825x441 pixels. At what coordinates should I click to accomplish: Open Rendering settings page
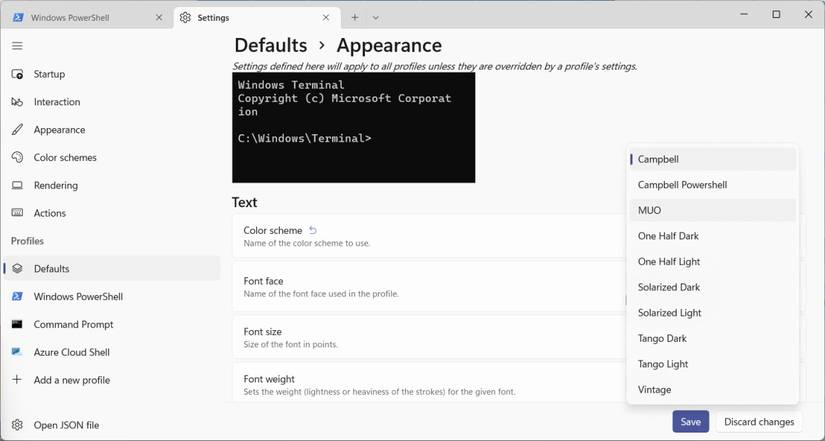55,185
